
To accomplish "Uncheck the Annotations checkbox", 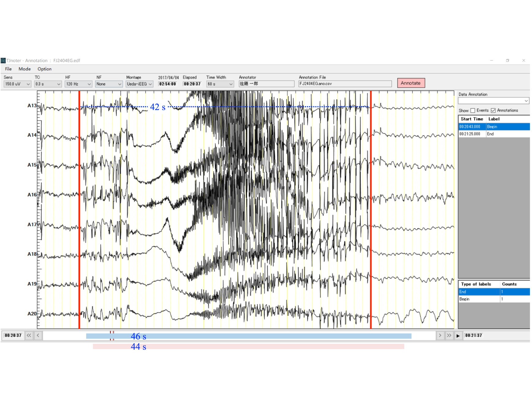I will coord(493,111).
